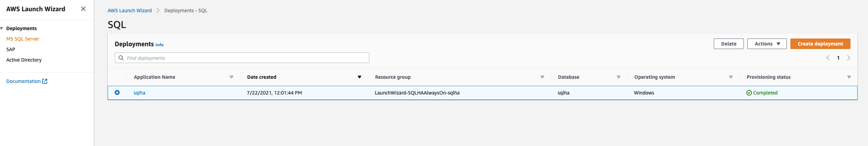Go to previous page of deployments

click(828, 58)
